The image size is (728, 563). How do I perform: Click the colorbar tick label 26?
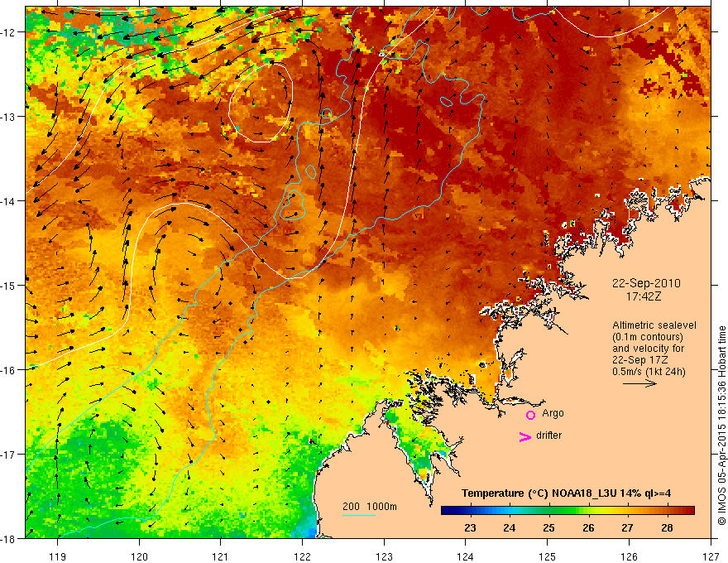tap(588, 527)
